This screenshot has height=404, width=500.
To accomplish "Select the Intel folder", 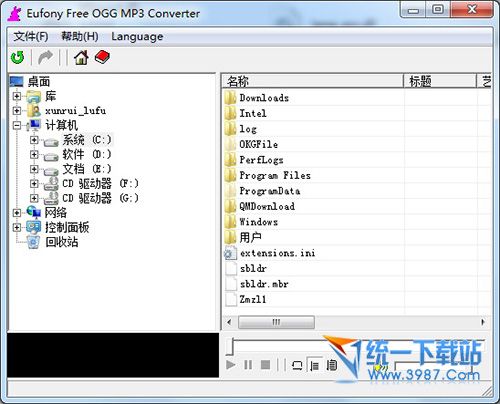I will tap(253, 113).
